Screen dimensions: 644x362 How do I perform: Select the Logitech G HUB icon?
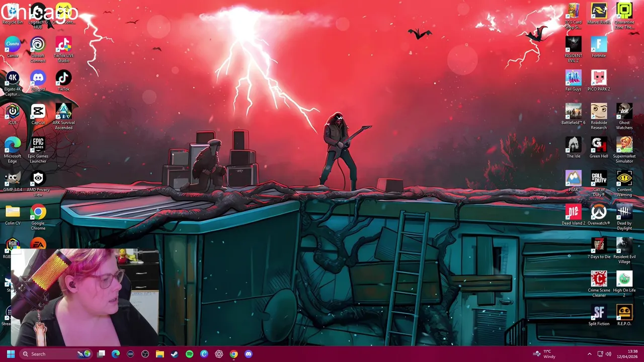38,15
